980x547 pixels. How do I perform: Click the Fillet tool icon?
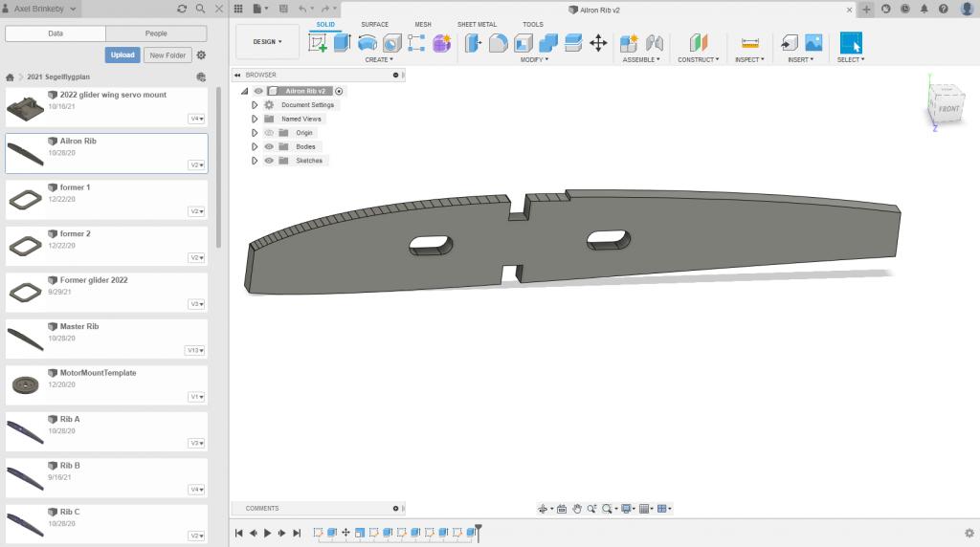click(499, 43)
